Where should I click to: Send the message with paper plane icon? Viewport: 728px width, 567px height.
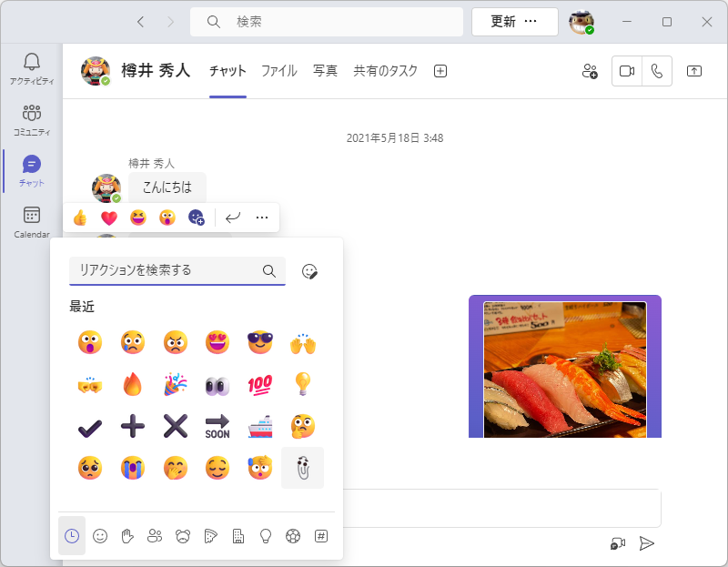pyautogui.click(x=647, y=543)
